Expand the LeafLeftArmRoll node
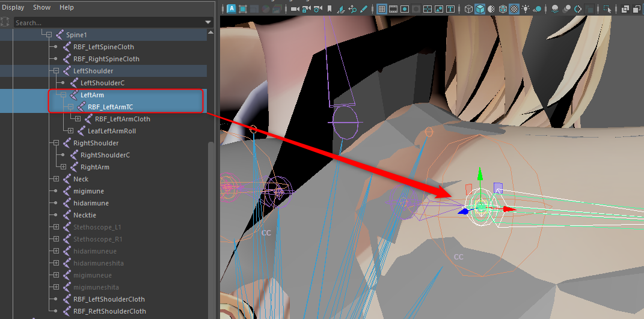The image size is (644, 319). click(x=70, y=131)
